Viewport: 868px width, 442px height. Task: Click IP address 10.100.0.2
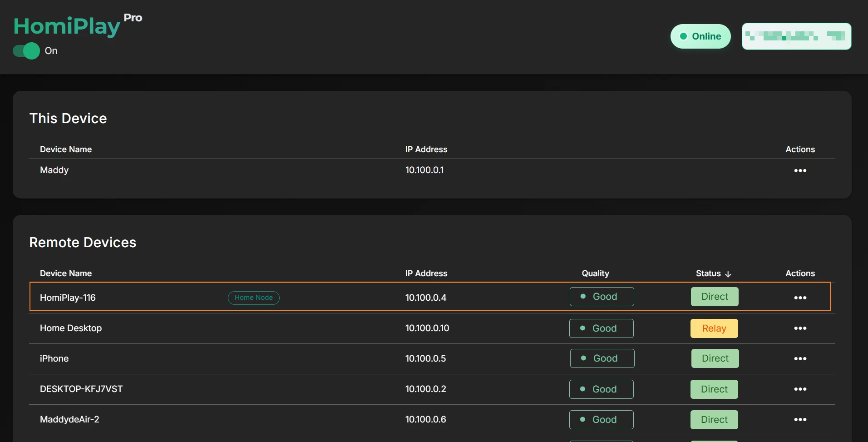coord(426,389)
